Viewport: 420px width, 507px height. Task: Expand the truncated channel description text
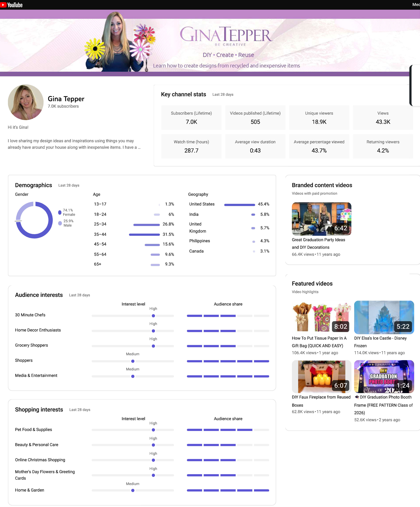coord(139,148)
